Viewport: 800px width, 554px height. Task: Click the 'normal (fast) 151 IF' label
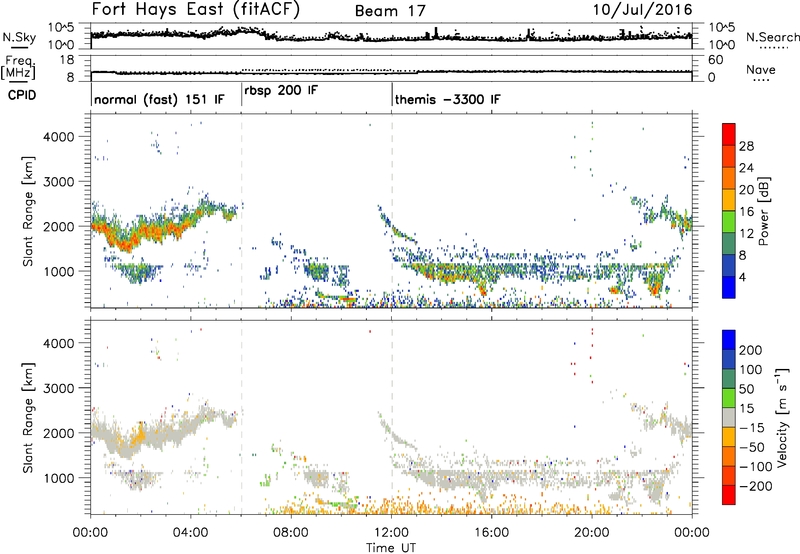coord(159,99)
